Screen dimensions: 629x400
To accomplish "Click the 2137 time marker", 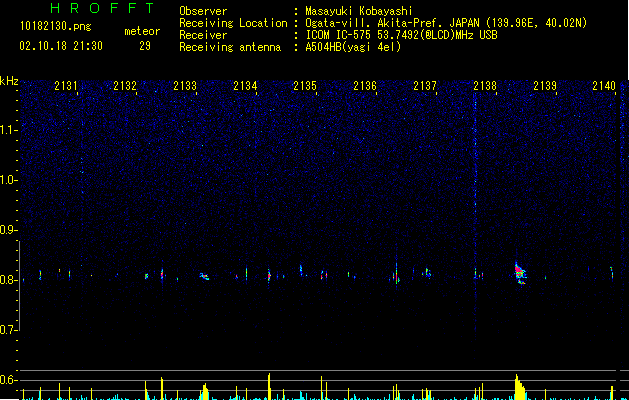I will (425, 86).
